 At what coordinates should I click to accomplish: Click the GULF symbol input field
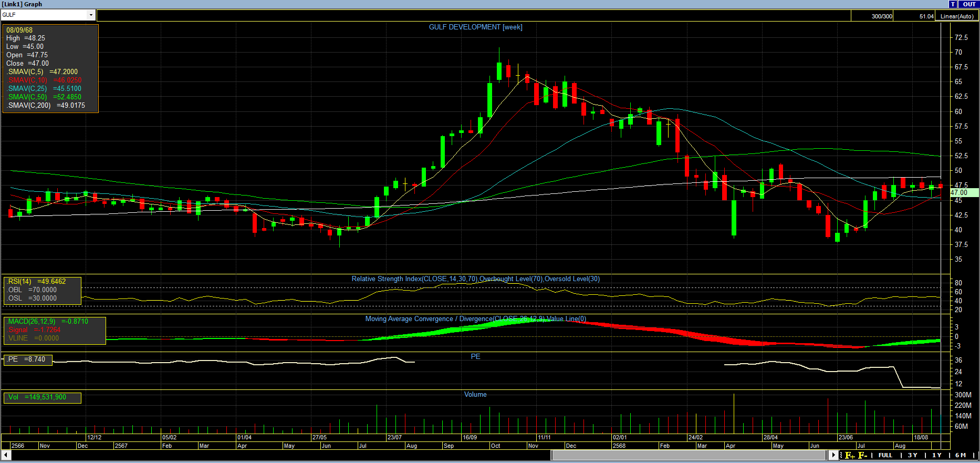point(44,15)
